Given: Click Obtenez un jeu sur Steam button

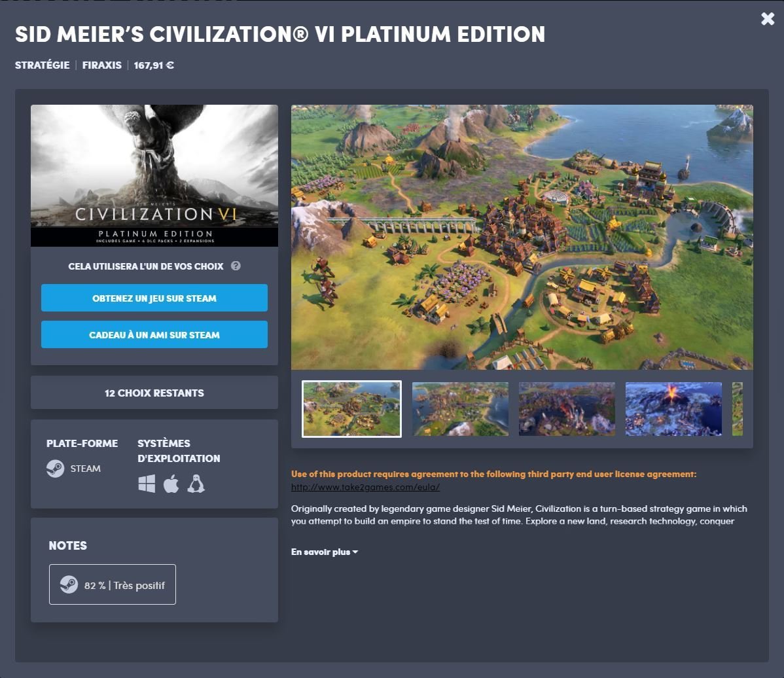Looking at the screenshot, I should (x=154, y=298).
